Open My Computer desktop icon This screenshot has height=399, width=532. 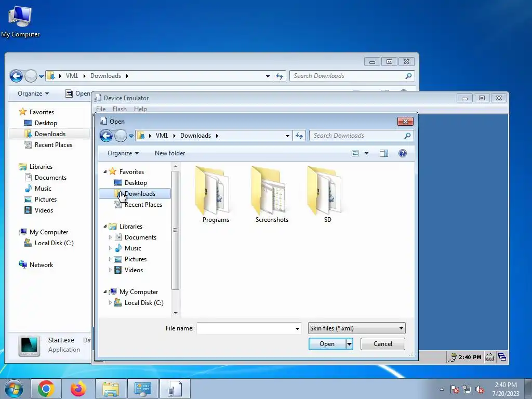[20, 21]
